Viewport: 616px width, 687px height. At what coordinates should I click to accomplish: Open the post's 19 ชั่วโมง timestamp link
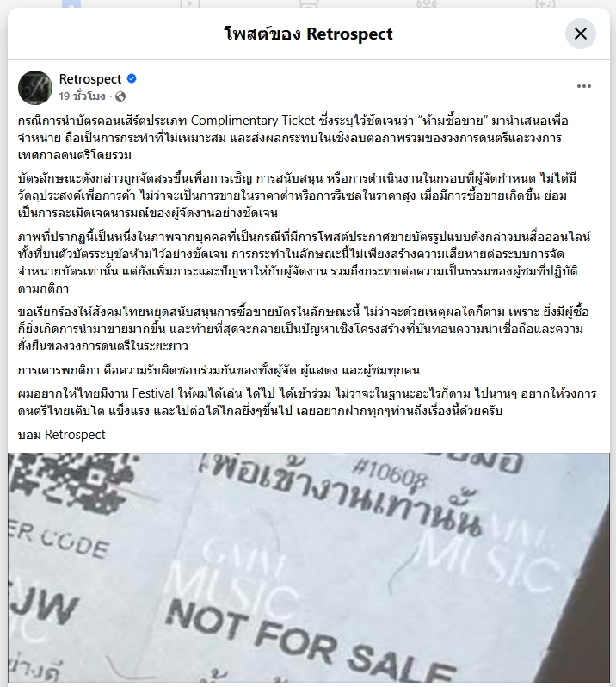tap(83, 96)
